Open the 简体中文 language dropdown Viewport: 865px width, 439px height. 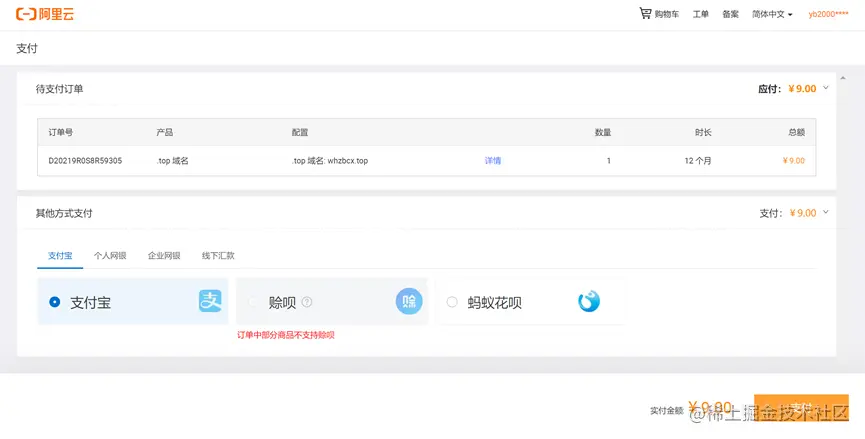[772, 14]
